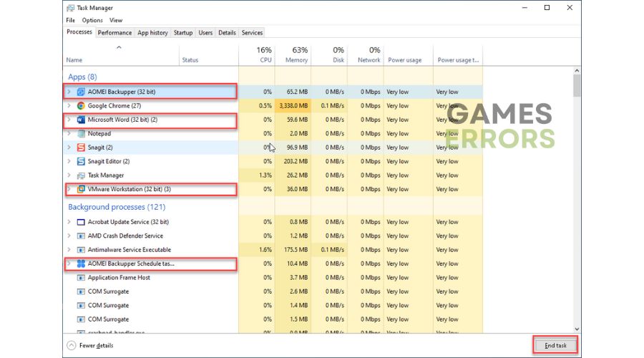Select the Apps (8) group header
The image size is (644, 358).
coord(82,77)
